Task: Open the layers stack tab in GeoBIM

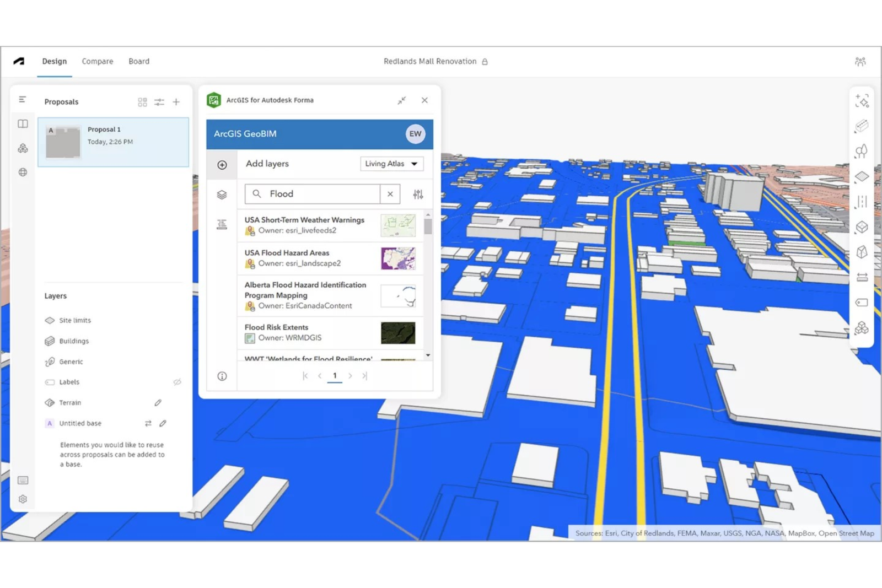Action: [222, 195]
